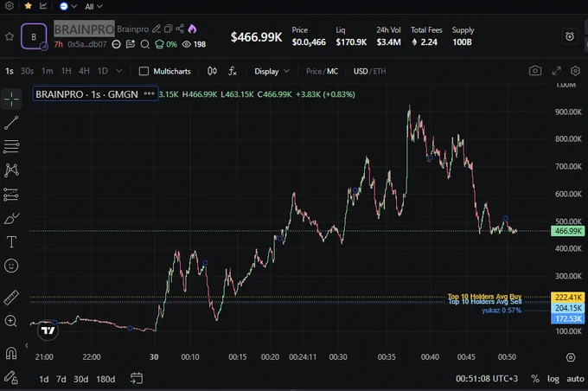Viewport: 588px width, 391px height.
Task: Toggle the magnet snap mode
Action: [11, 353]
